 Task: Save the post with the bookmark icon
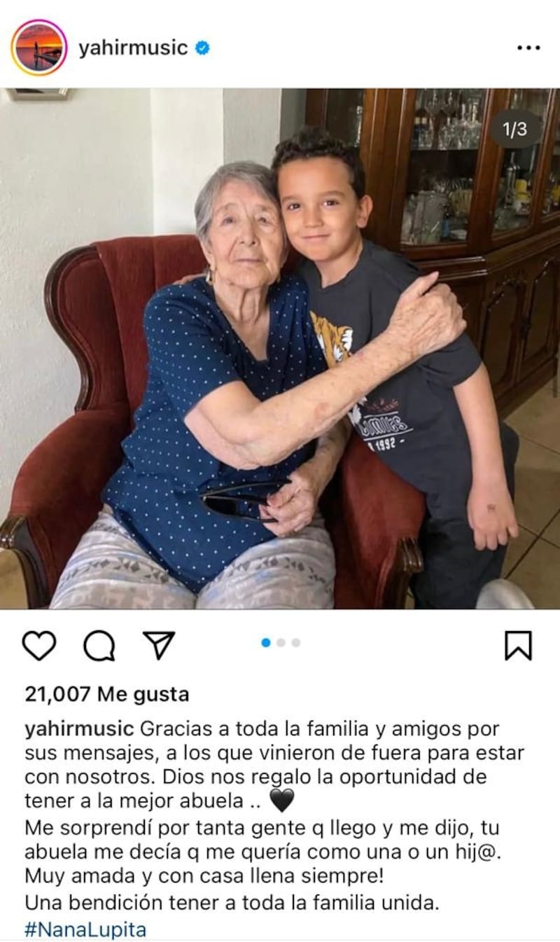pos(518,646)
